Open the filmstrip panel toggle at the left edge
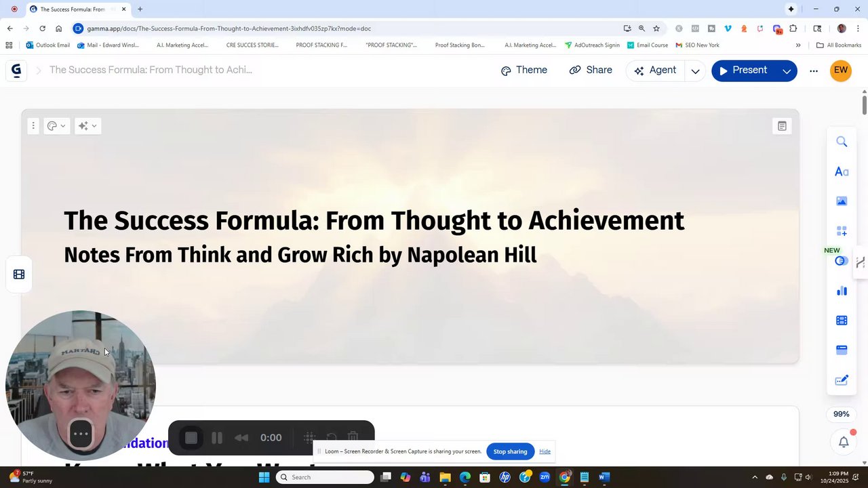The image size is (868, 488). click(19, 274)
